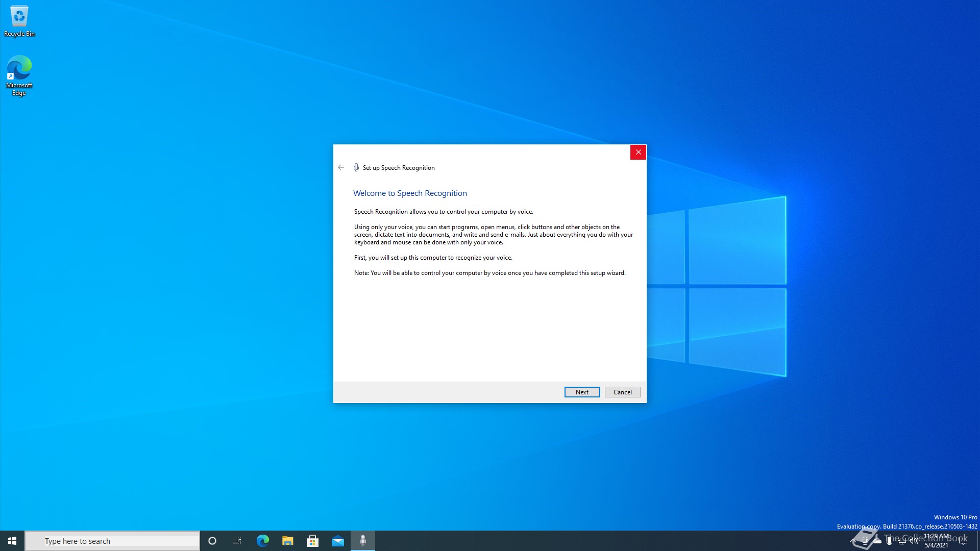The height and width of the screenshot is (551, 980).
Task: Click the Next button in the wizard
Action: 582,392
